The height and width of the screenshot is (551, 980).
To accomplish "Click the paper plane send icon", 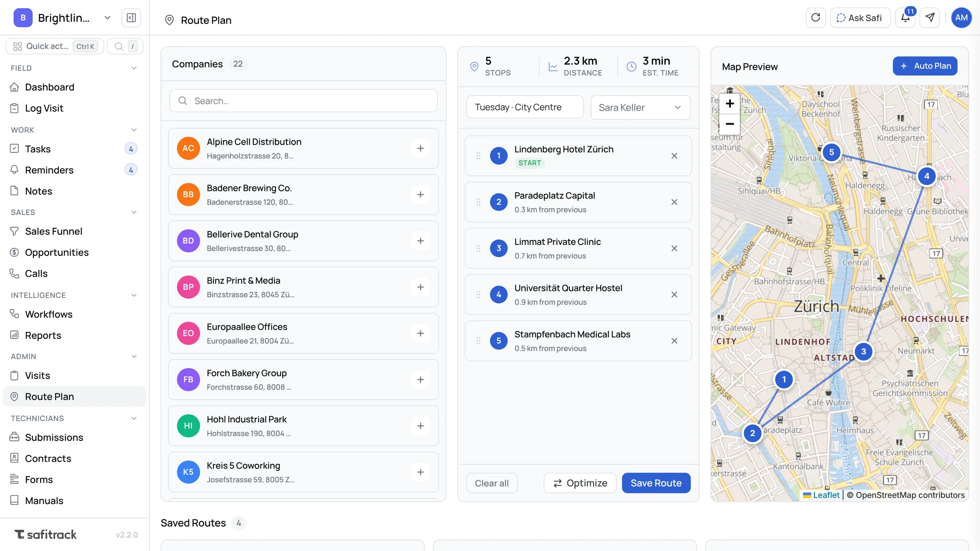I will click(x=930, y=18).
